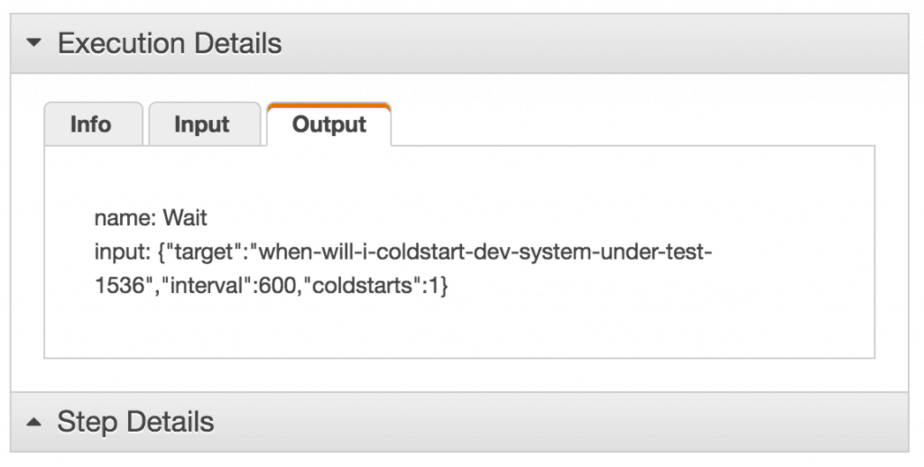This screenshot has width=924, height=467.
Task: Click the word 'Wait' in the output
Action: coord(186,217)
